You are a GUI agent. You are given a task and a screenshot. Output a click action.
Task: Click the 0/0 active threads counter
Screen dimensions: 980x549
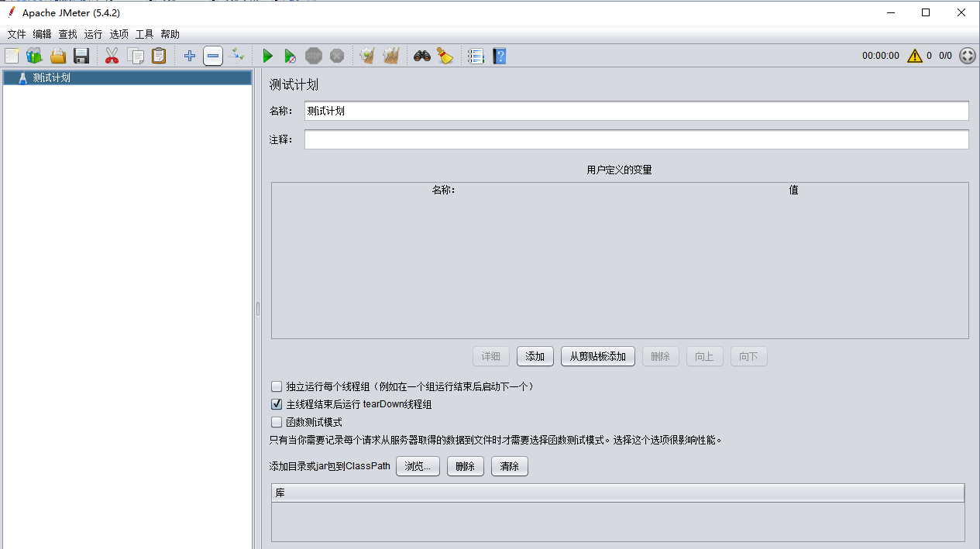(x=945, y=56)
